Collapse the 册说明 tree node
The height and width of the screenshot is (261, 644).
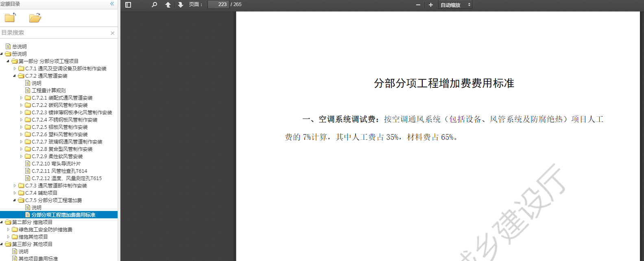2,54
